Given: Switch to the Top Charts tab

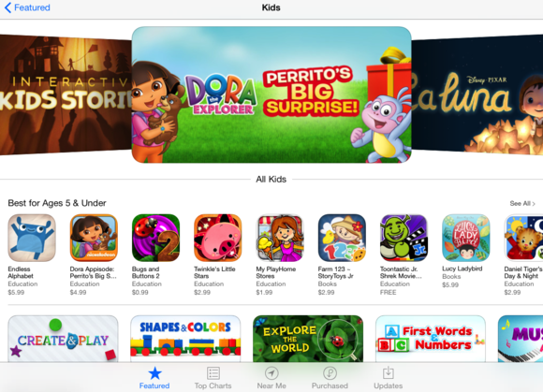Looking at the screenshot, I should 213,378.
